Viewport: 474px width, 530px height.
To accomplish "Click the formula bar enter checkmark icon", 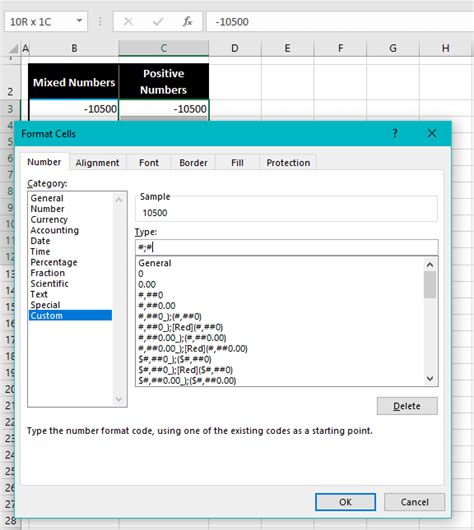I will (158, 22).
